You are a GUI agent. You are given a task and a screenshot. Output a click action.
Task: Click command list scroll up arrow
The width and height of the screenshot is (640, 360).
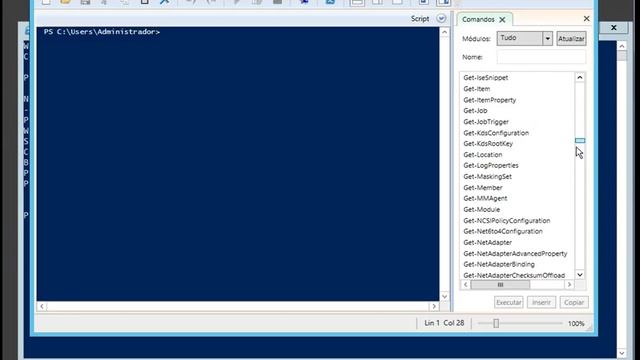click(580, 78)
